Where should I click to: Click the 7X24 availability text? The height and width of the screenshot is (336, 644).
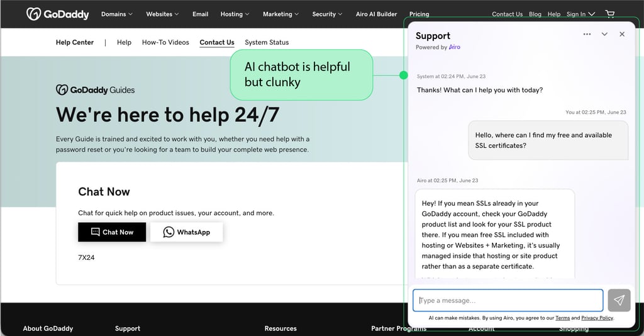[x=86, y=257]
